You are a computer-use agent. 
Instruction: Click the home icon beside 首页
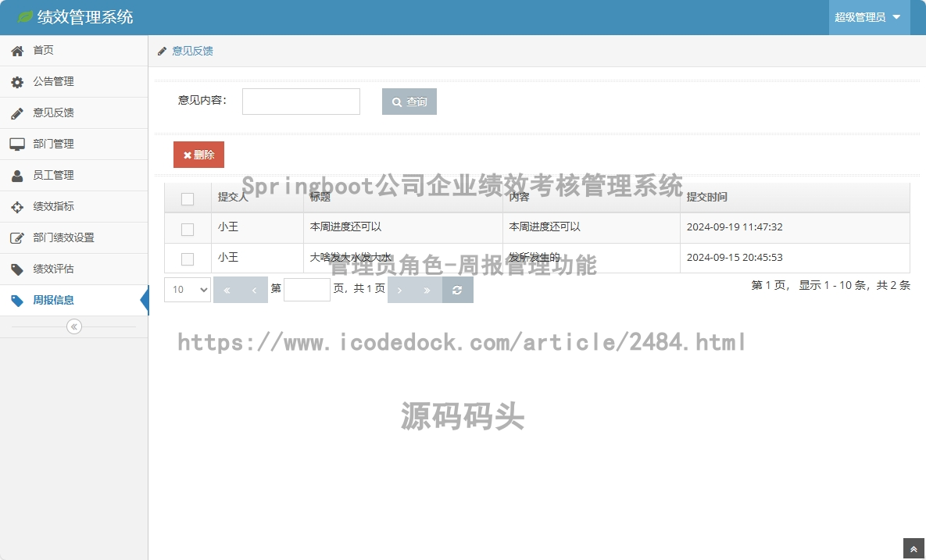(17, 51)
